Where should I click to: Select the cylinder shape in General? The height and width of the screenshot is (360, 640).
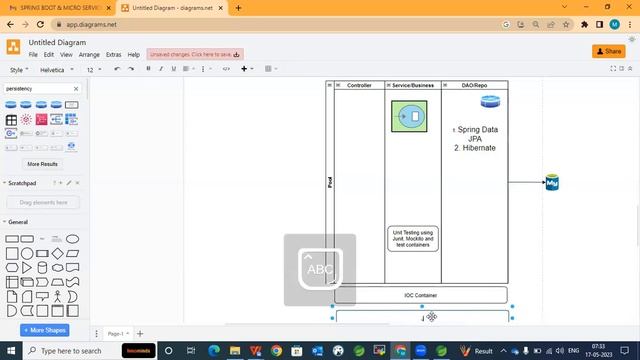42,268
